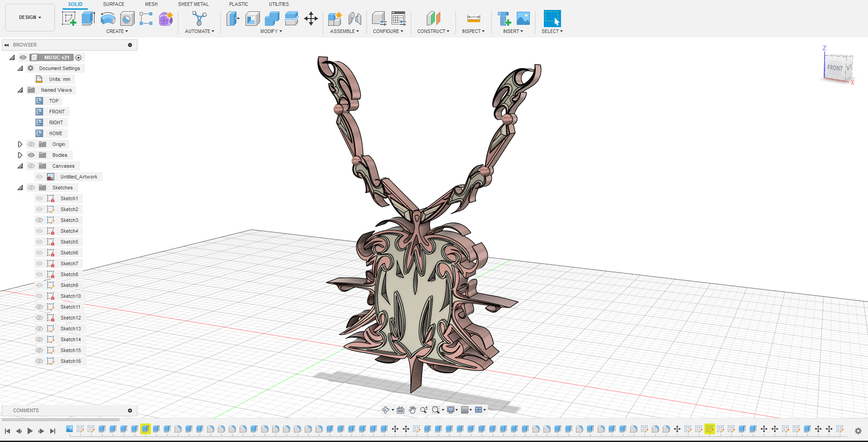Click the Configure Model icon

(379, 19)
